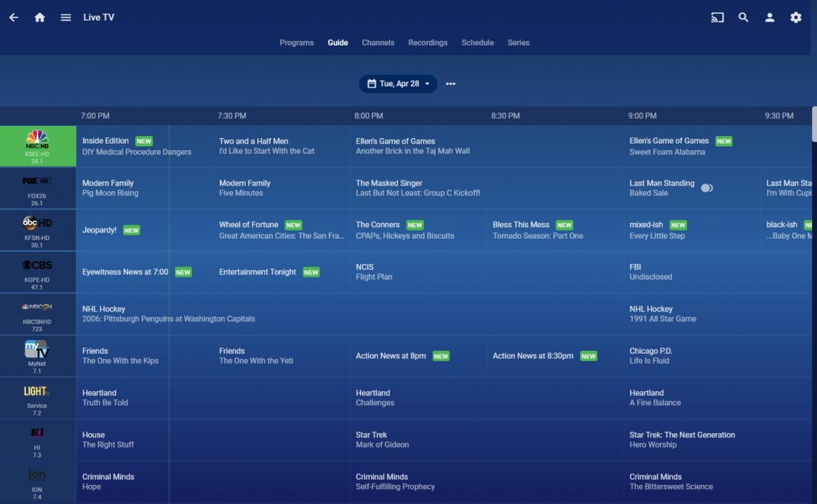
Task: Open Criminal Minds Self-Fulfilling Prophecy
Action: (487, 482)
